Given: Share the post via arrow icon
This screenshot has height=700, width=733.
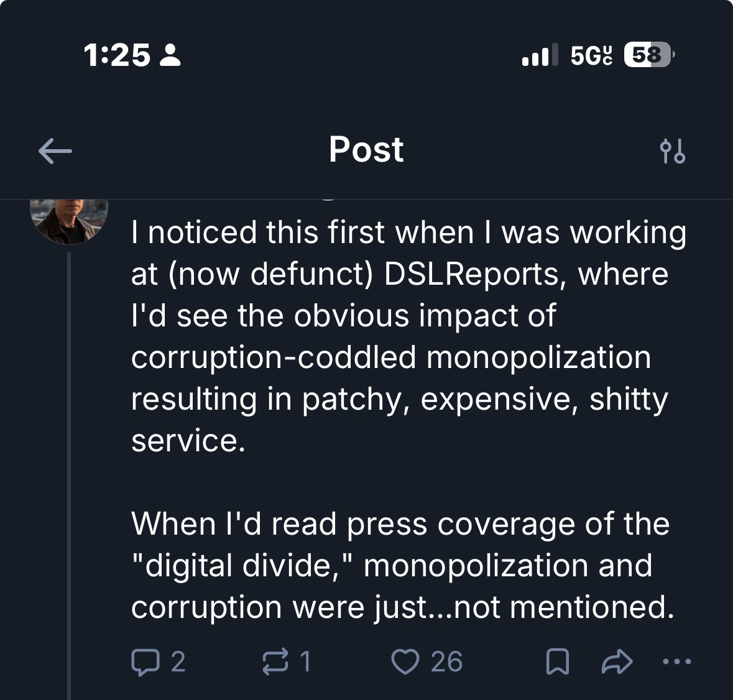Looking at the screenshot, I should point(617,663).
